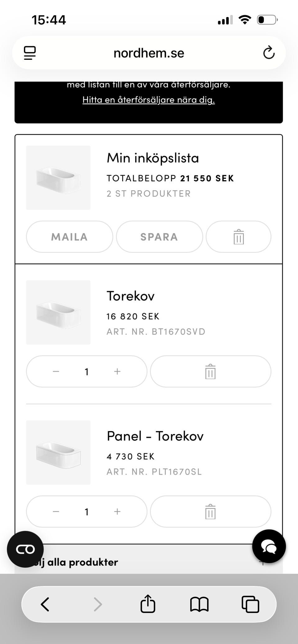
Task: Show all open Safari tabs
Action: click(x=250, y=604)
